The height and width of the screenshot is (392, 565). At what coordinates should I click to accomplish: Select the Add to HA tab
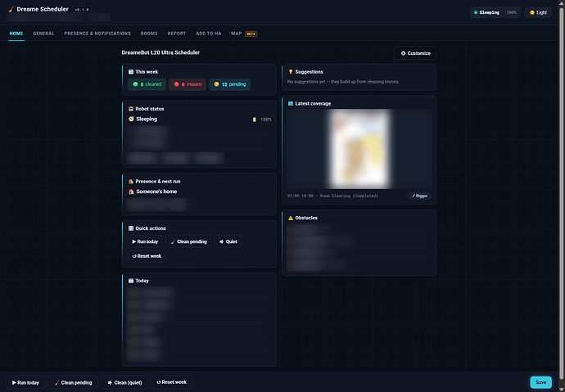pyautogui.click(x=209, y=34)
